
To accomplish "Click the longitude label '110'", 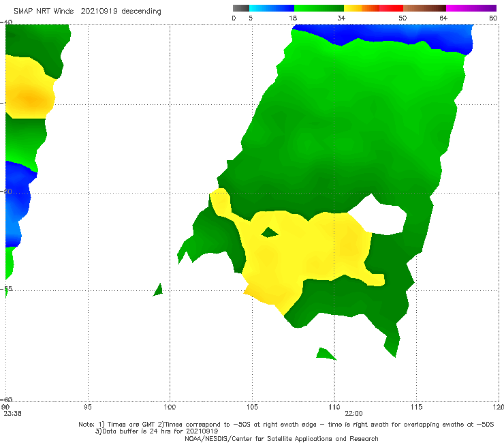I will coord(334,407).
